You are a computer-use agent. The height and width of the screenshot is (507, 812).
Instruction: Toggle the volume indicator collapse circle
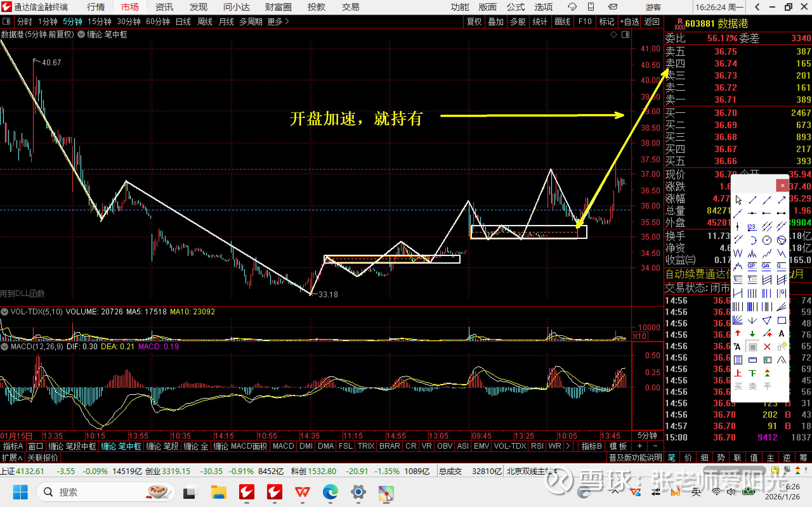[x=4, y=311]
